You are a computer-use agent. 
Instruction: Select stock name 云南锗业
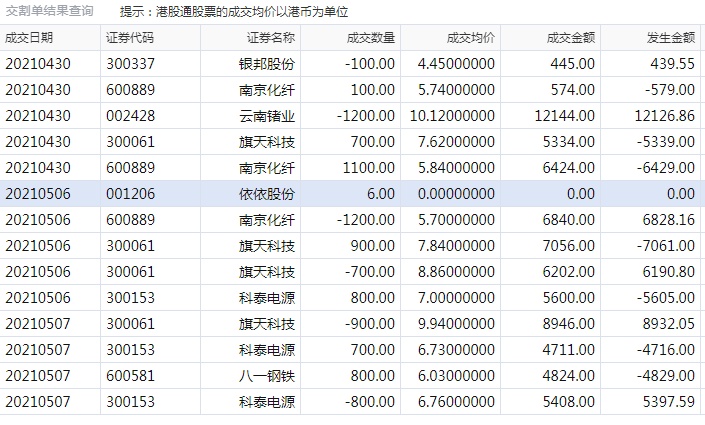click(267, 116)
